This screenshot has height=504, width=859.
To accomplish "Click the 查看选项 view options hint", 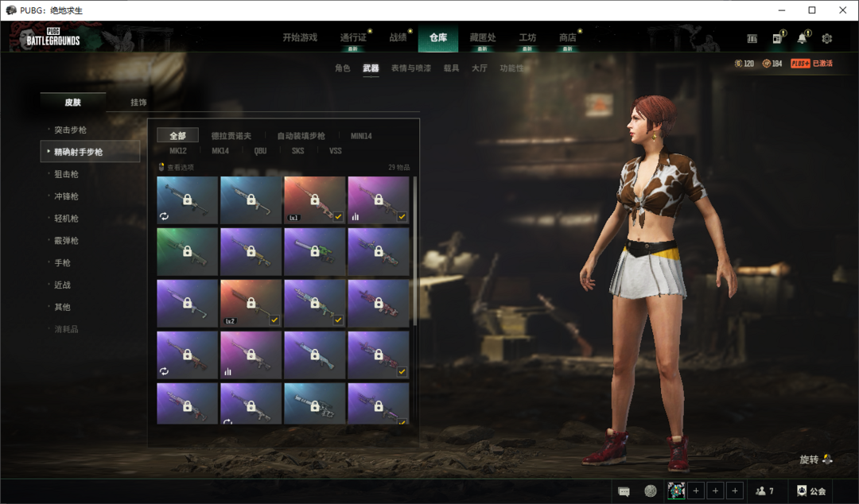I will [177, 167].
